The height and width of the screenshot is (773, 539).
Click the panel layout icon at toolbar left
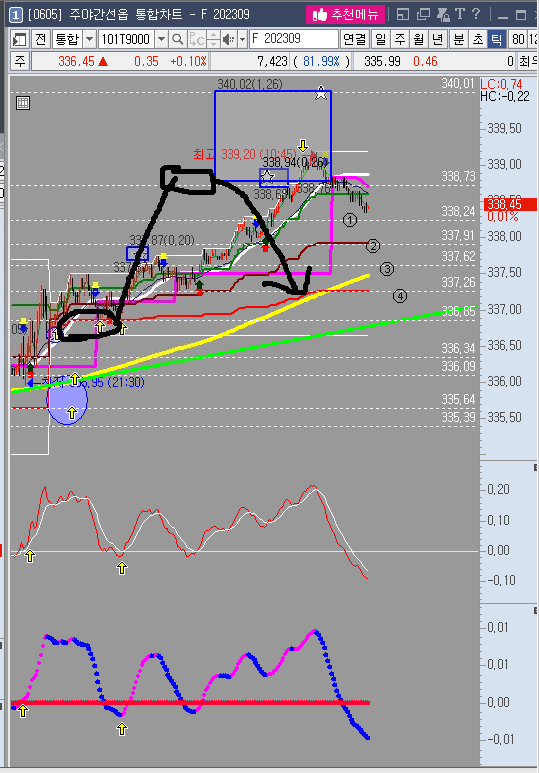[19, 39]
